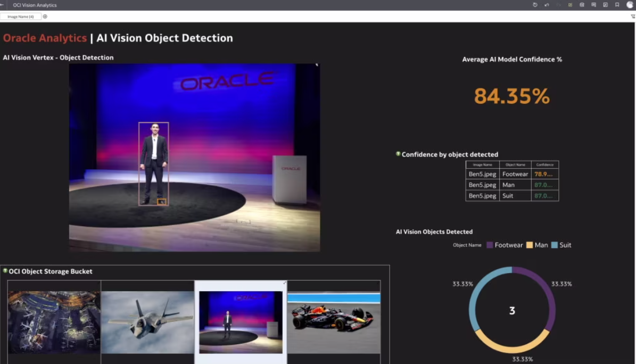Select the Footwear cell in the table

click(515, 174)
